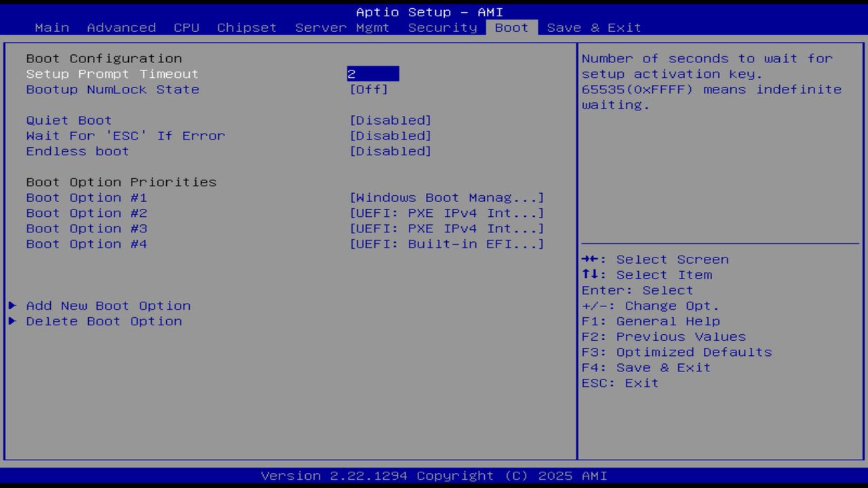Change Boot Option #4 Built-in EFI Shell
This screenshot has height=488, width=868.
click(x=447, y=244)
